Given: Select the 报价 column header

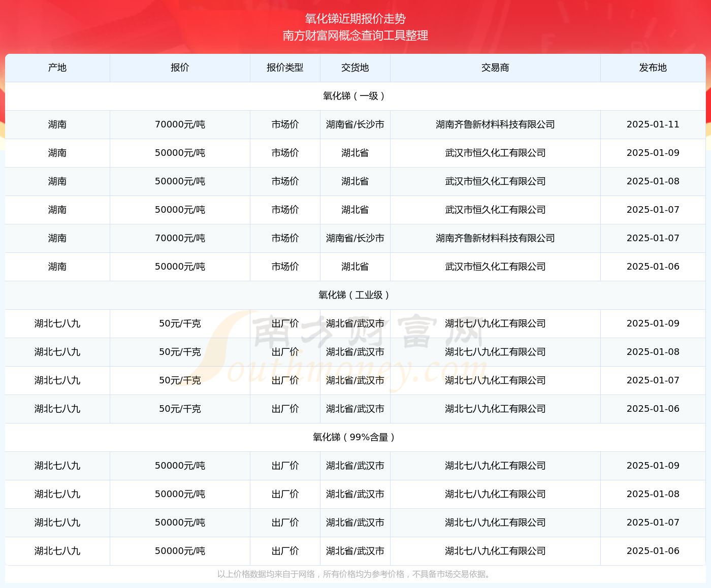Looking at the screenshot, I should [180, 68].
